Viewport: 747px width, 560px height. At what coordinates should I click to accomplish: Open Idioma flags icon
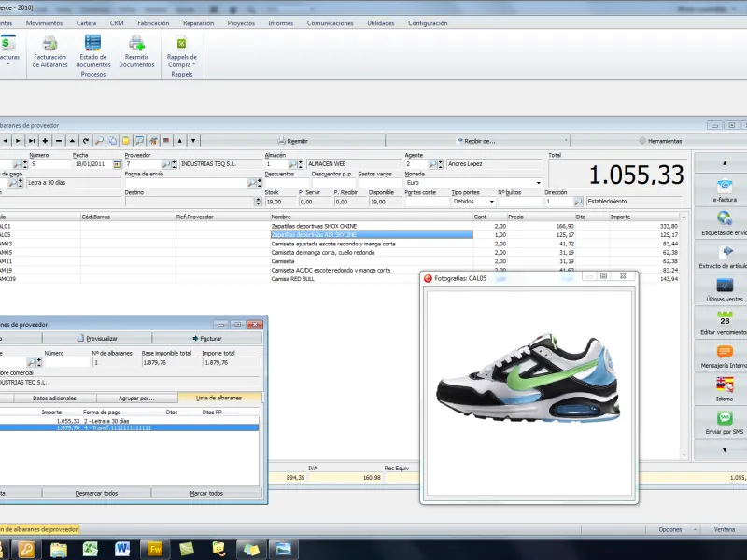pos(725,388)
